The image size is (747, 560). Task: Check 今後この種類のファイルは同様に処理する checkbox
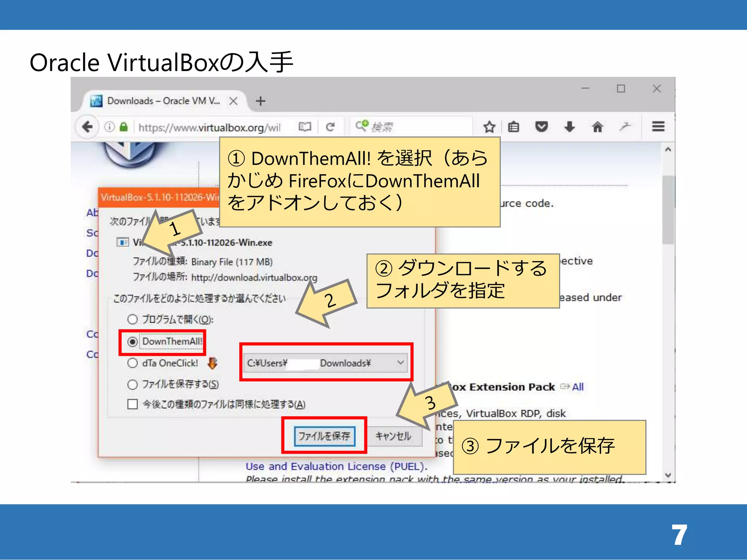pos(132,404)
